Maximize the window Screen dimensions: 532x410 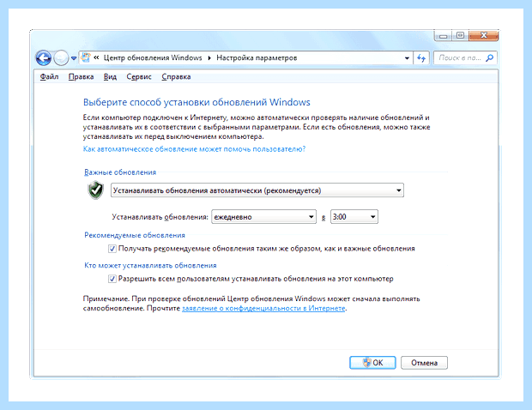click(461, 36)
